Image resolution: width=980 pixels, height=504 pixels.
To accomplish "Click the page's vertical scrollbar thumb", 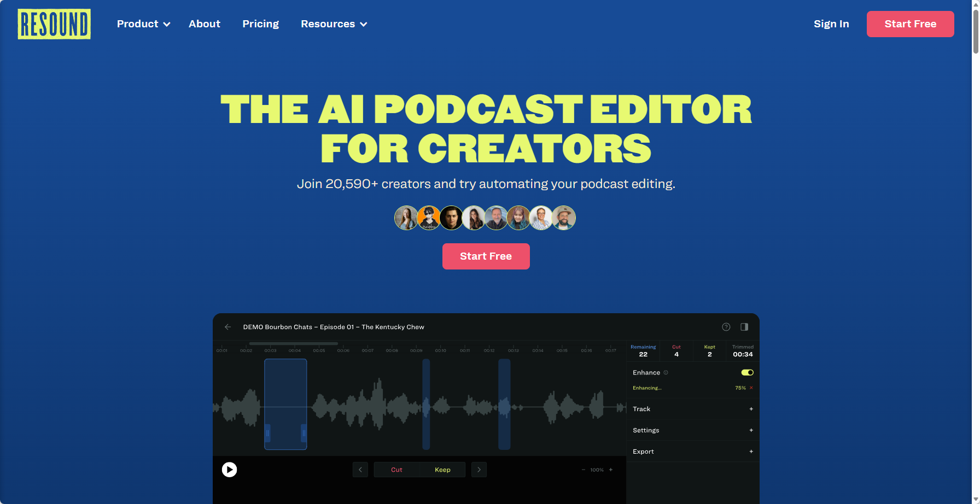I will point(976,31).
